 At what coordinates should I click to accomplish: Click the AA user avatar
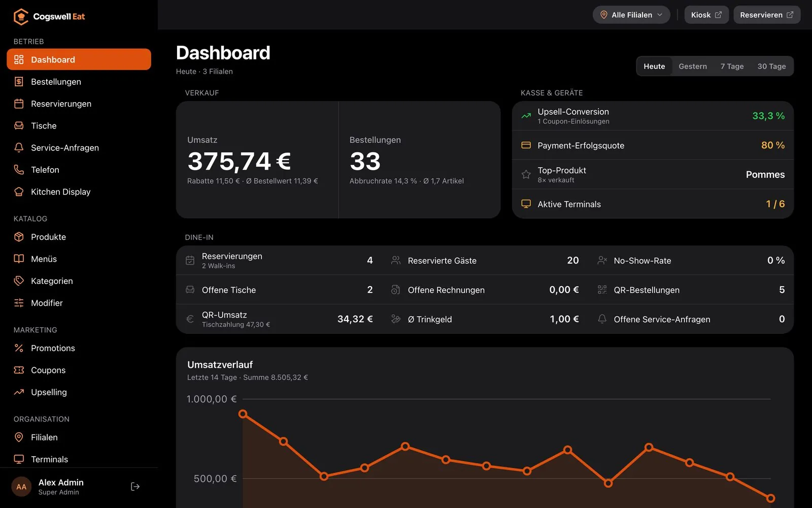[x=21, y=487]
